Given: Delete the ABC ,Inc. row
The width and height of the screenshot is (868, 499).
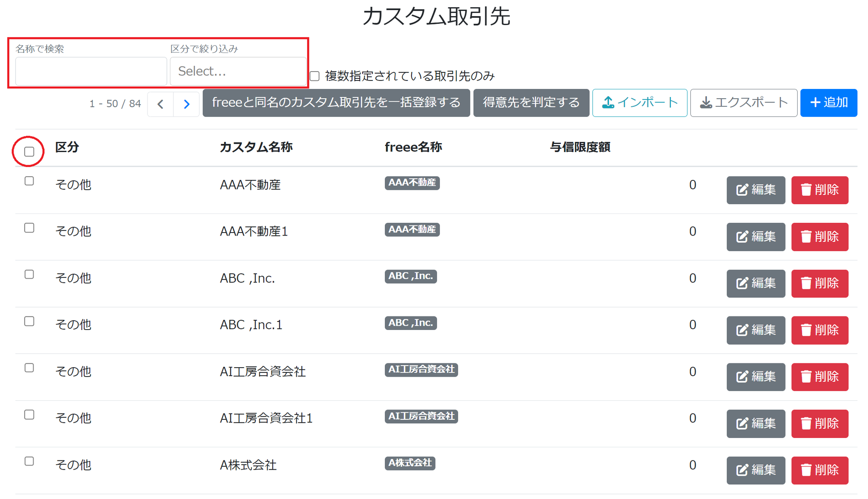Looking at the screenshot, I should 820,283.
